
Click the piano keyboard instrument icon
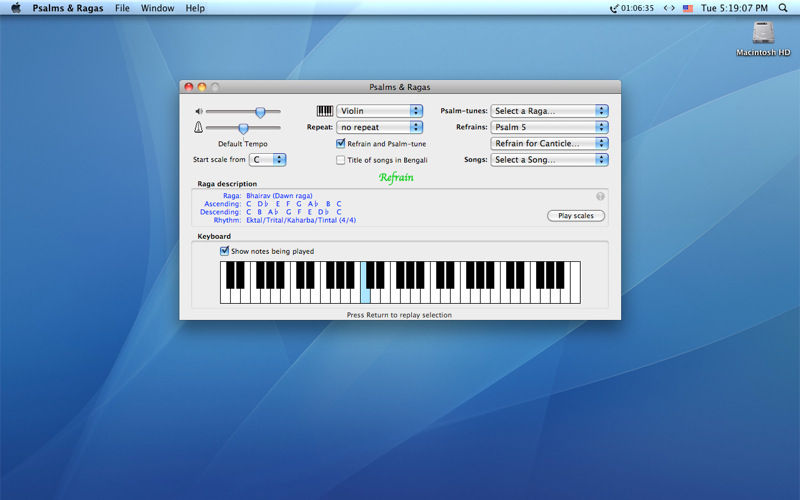[x=324, y=111]
